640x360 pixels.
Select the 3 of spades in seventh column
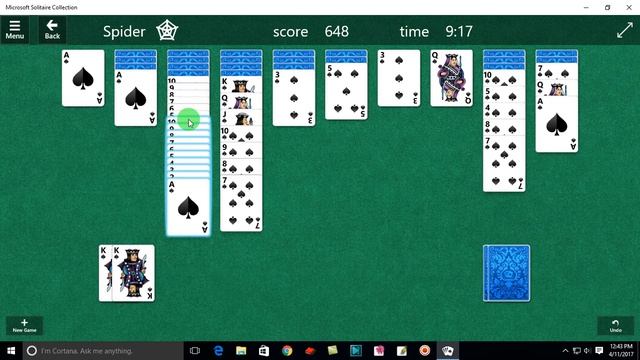pos(399,78)
